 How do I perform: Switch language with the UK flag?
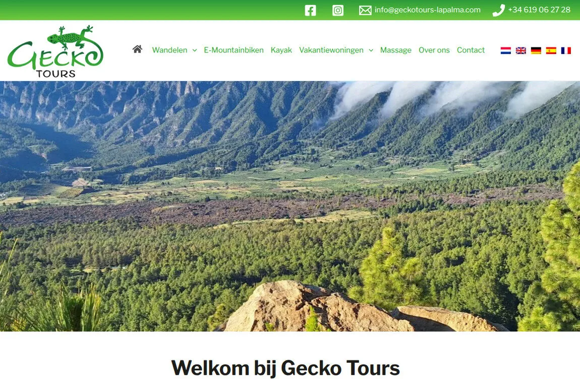pos(521,50)
